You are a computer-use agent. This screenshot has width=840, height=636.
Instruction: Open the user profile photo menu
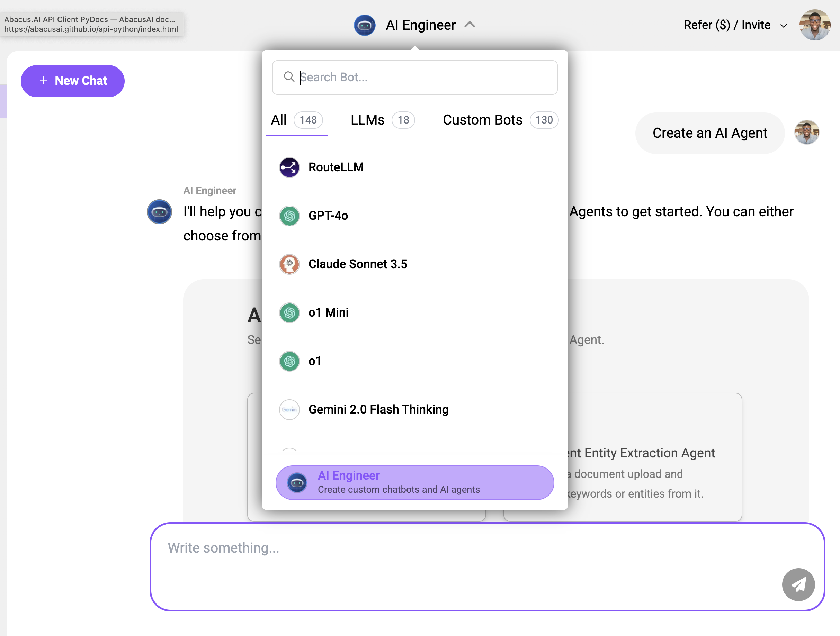815,25
